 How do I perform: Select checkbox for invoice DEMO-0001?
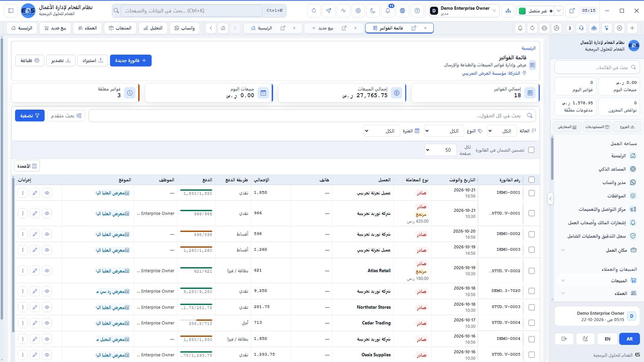coord(532,193)
